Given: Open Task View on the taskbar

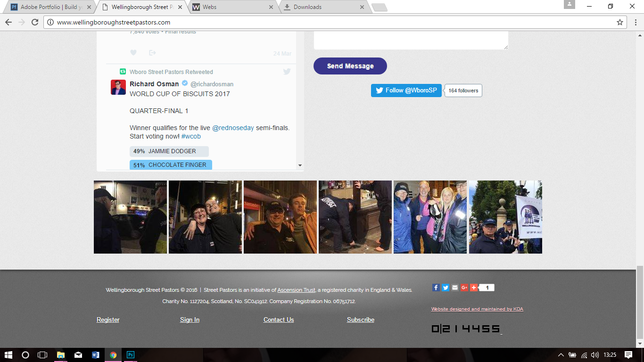Looking at the screenshot, I should (42, 355).
